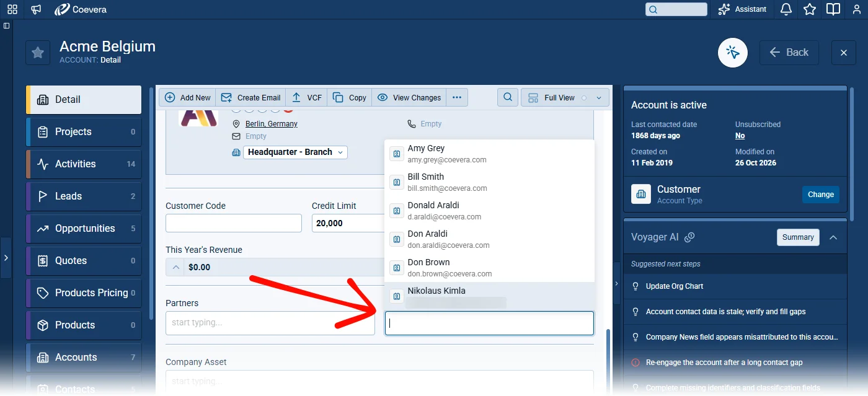Click the right panel splitter arrow
868x396 pixels.
click(x=616, y=283)
